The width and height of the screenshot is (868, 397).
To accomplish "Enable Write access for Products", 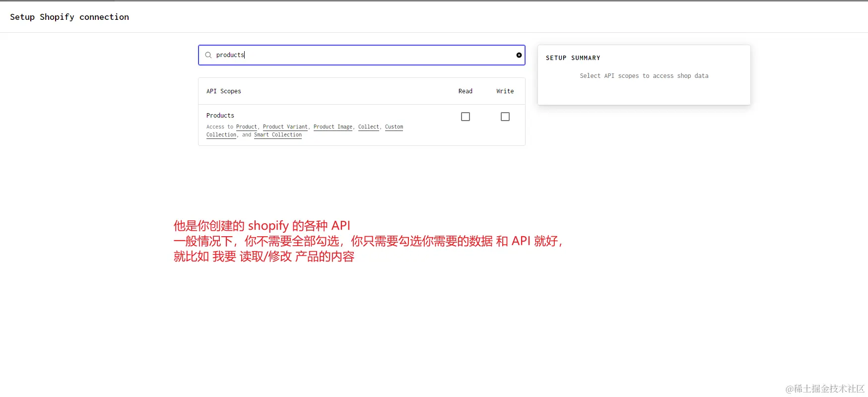I will coord(505,117).
